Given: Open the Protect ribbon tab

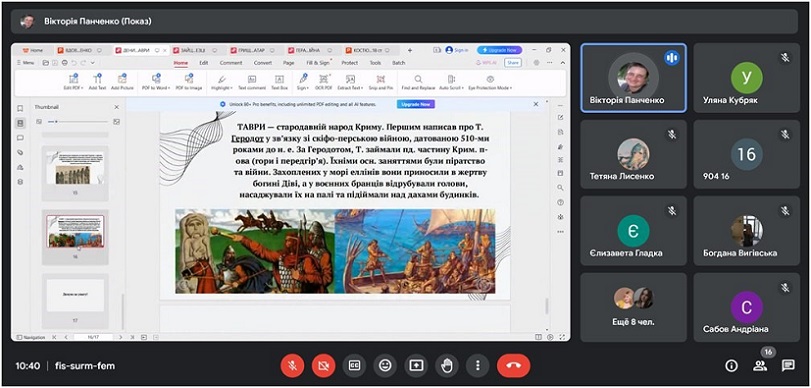Looking at the screenshot, I should click(x=350, y=63).
